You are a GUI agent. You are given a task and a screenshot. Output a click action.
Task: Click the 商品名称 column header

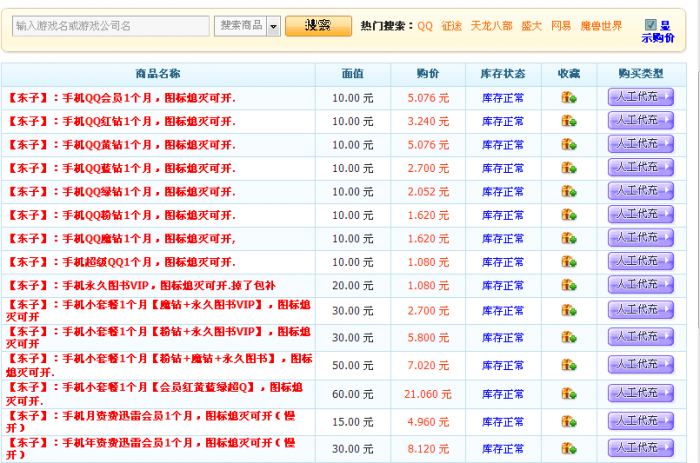158,74
